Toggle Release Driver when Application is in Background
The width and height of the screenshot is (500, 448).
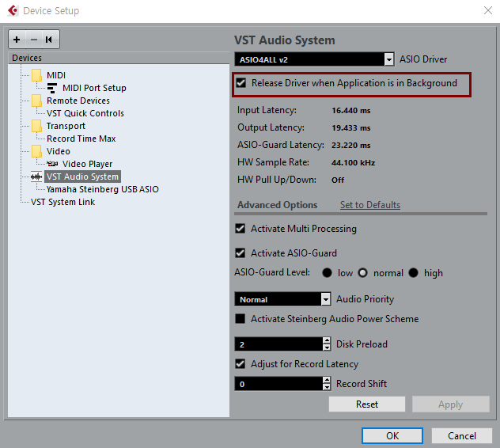241,83
